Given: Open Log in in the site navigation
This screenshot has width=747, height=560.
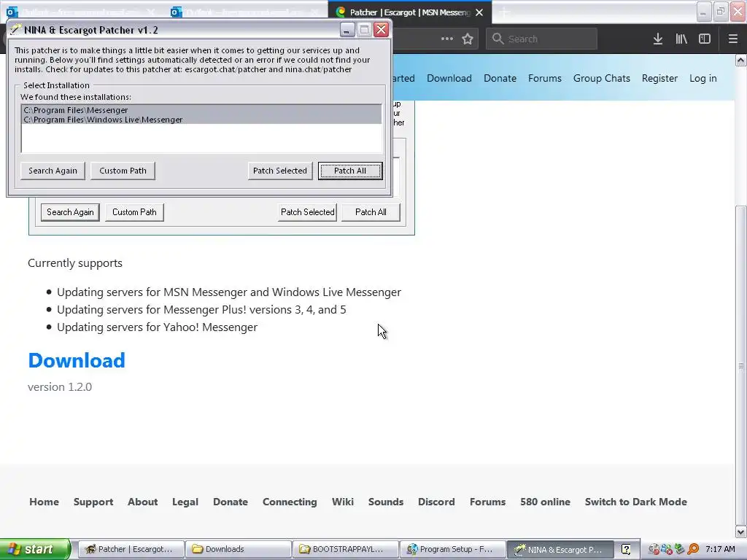Looking at the screenshot, I should coord(703,78).
